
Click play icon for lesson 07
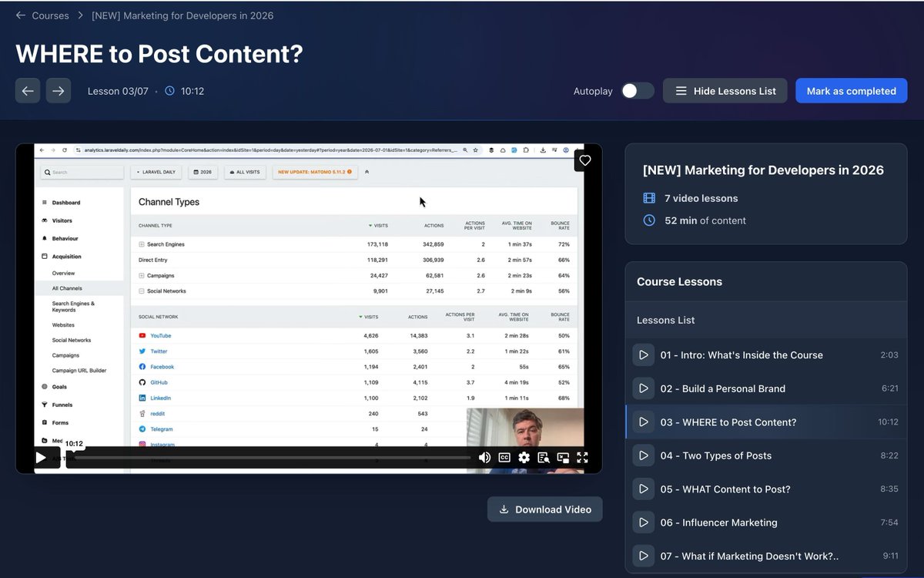pyautogui.click(x=643, y=556)
